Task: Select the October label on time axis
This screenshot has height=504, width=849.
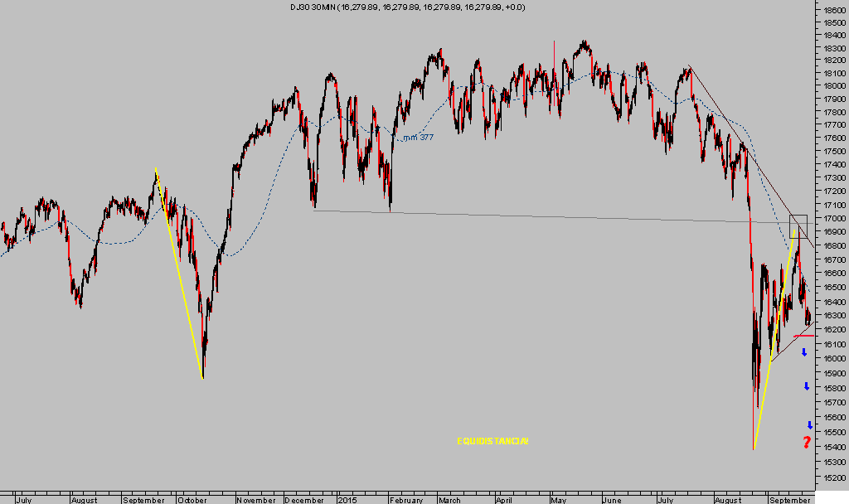Action: pyautogui.click(x=192, y=500)
